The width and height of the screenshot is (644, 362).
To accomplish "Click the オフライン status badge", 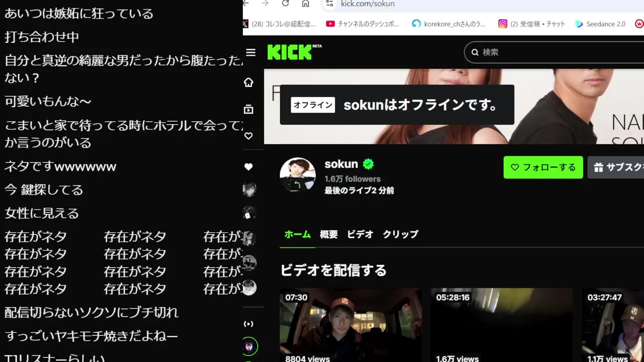I will point(313,105).
